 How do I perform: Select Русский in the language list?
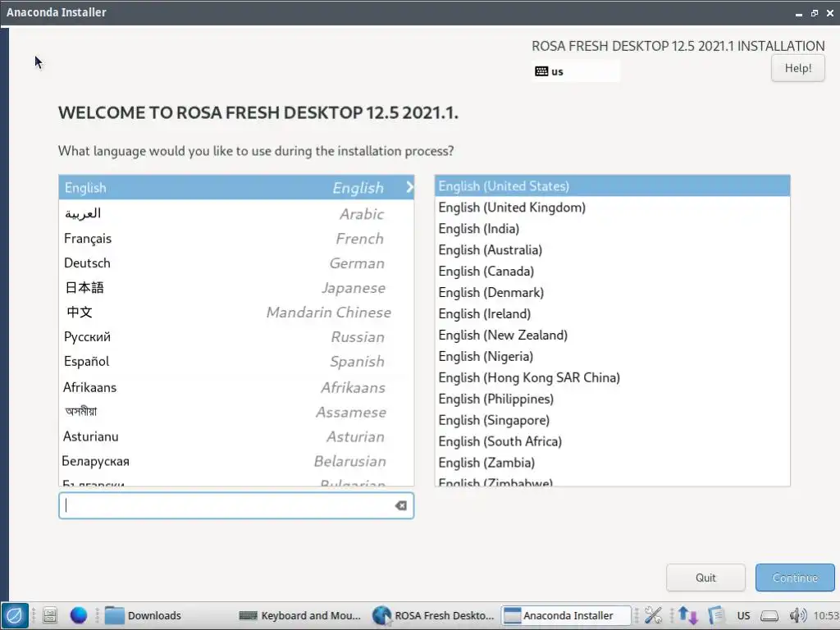point(236,337)
